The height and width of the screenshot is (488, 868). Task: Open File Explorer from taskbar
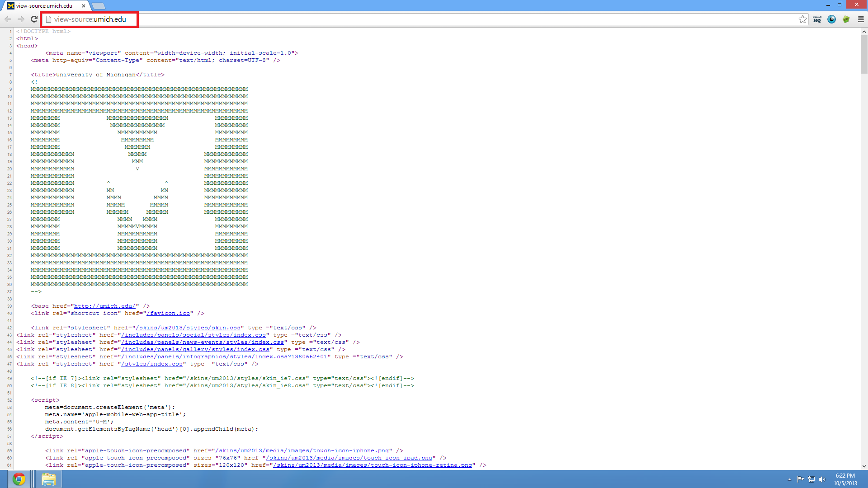[x=48, y=479]
